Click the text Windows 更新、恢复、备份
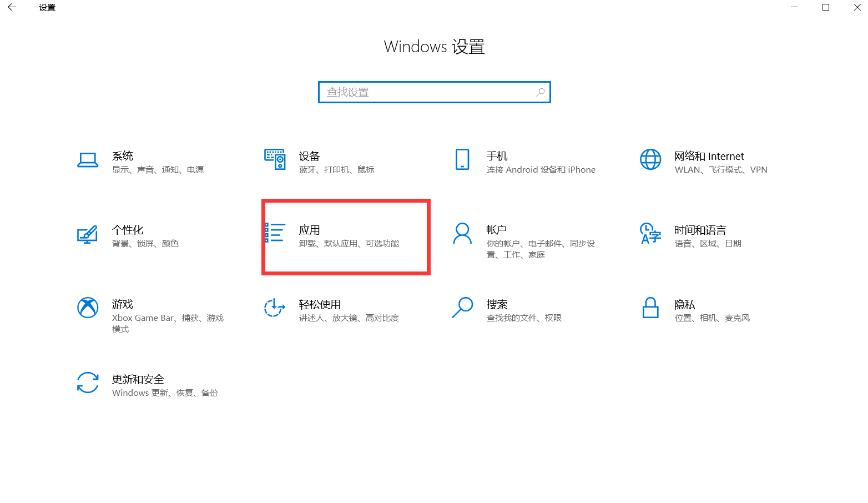 point(165,393)
